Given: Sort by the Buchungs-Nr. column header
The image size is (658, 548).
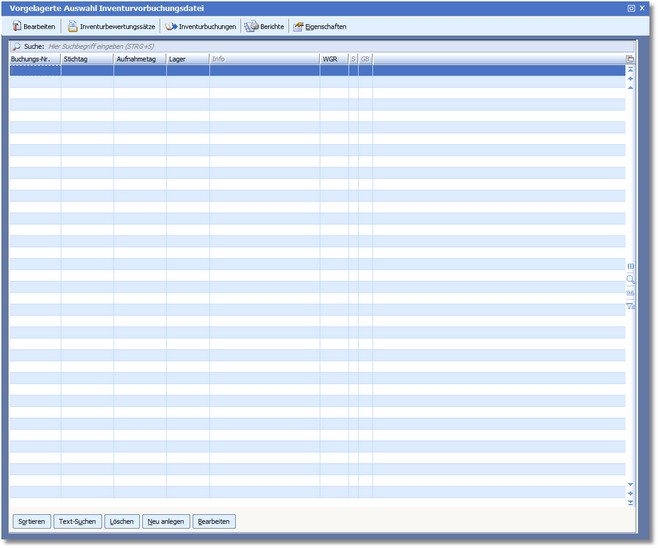Looking at the screenshot, I should pyautogui.click(x=34, y=60).
